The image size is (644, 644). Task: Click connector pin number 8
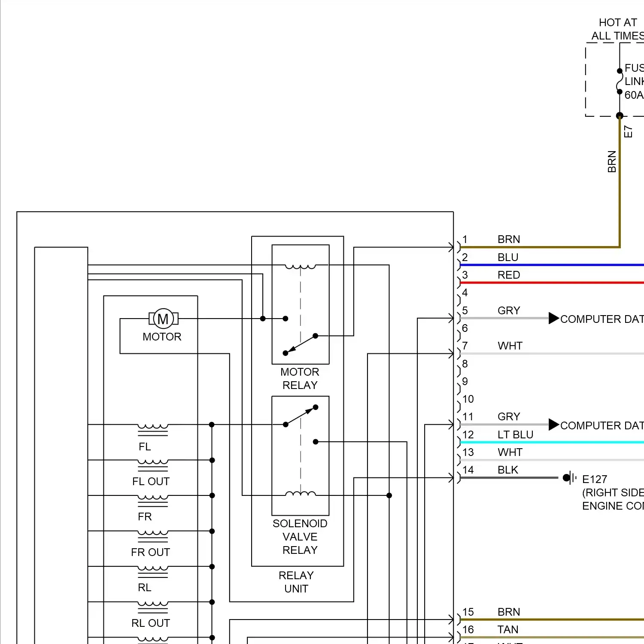(x=465, y=364)
